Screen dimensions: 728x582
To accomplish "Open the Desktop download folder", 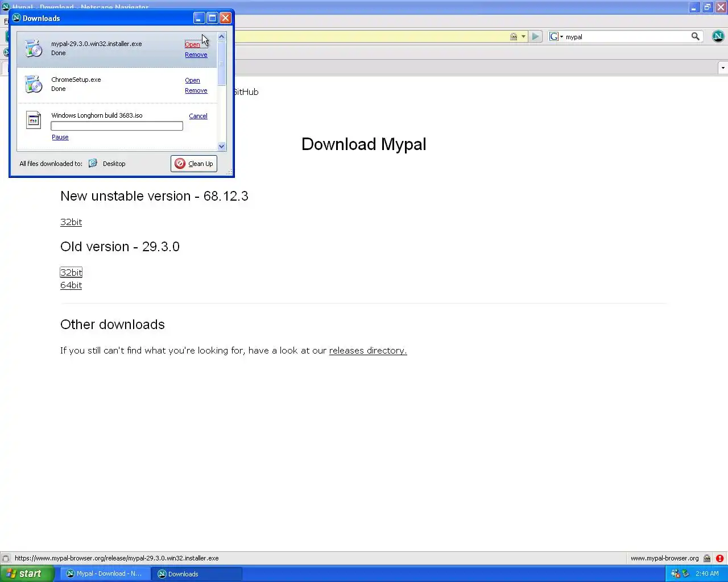I will 93,164.
